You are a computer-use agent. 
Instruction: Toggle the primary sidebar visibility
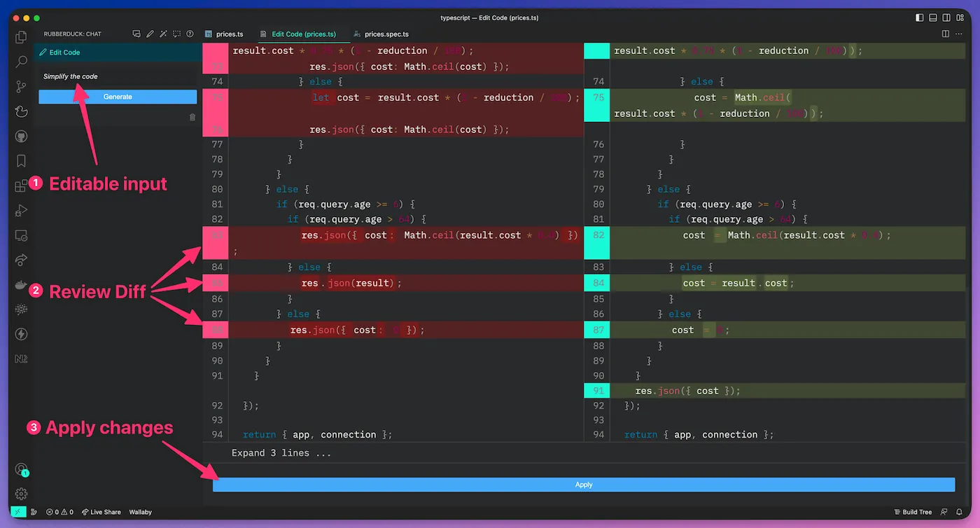click(x=920, y=18)
